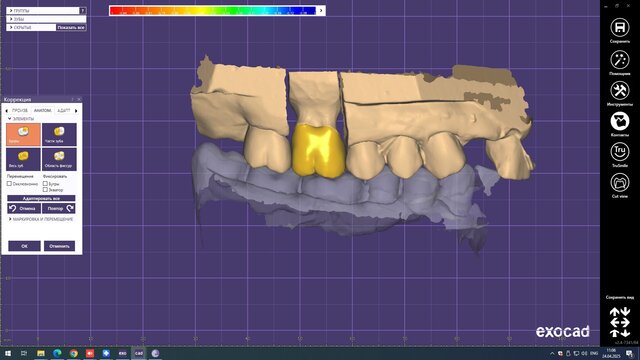640x360 pixels.
Task: Click the red recorder taskbar icon
Action: [90, 353]
